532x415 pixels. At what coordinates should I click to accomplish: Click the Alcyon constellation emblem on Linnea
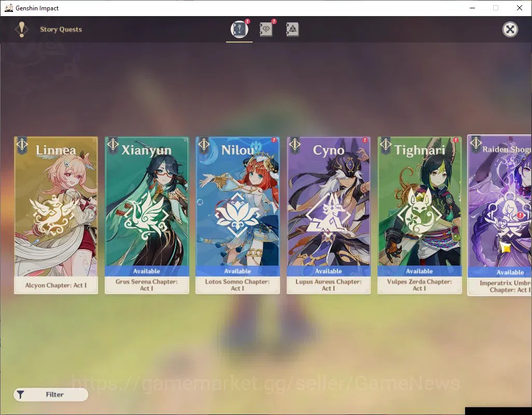click(x=54, y=214)
